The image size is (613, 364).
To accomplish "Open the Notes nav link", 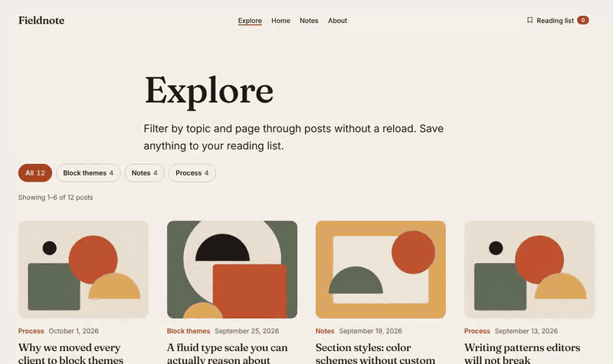I will 309,21.
